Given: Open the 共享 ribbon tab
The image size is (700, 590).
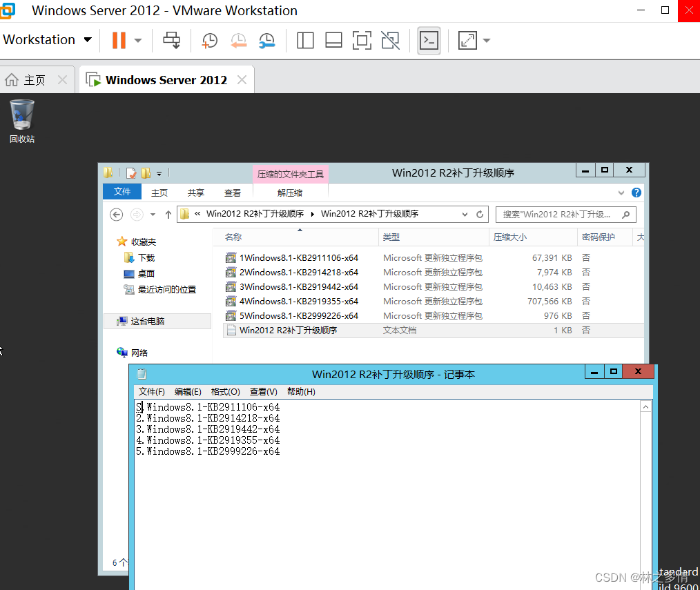Looking at the screenshot, I should pos(196,193).
